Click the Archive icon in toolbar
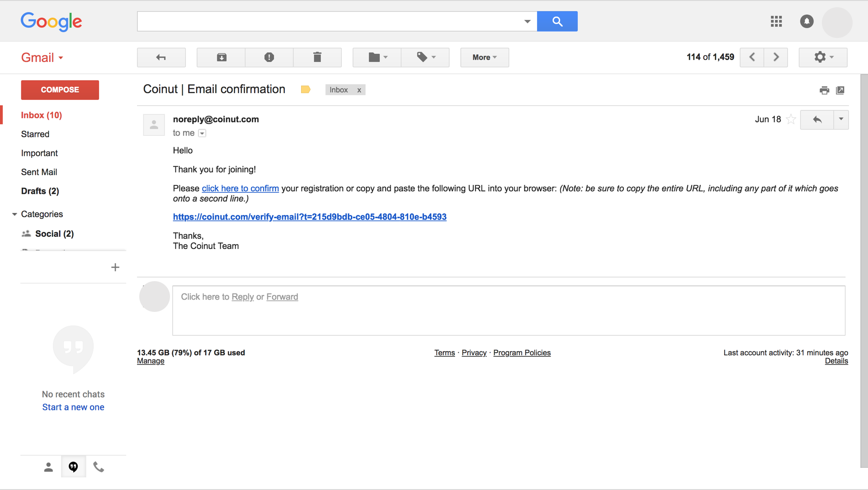The height and width of the screenshot is (490, 868). pyautogui.click(x=221, y=57)
